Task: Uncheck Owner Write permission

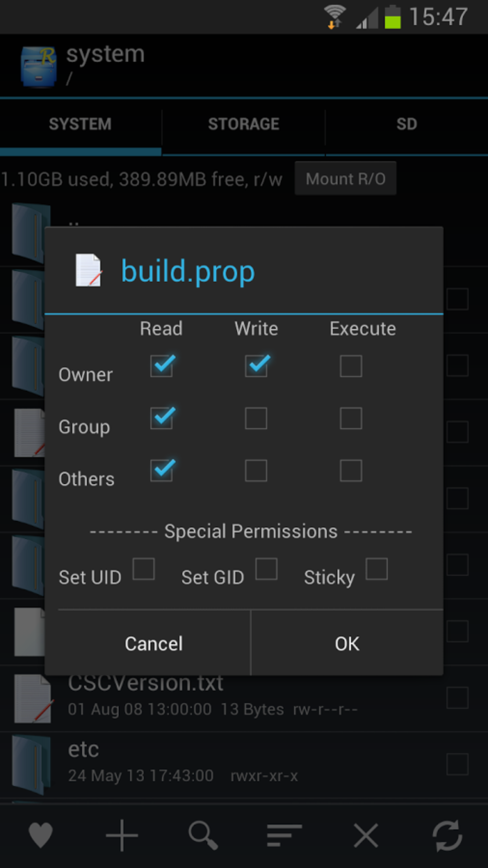Action: click(x=256, y=366)
